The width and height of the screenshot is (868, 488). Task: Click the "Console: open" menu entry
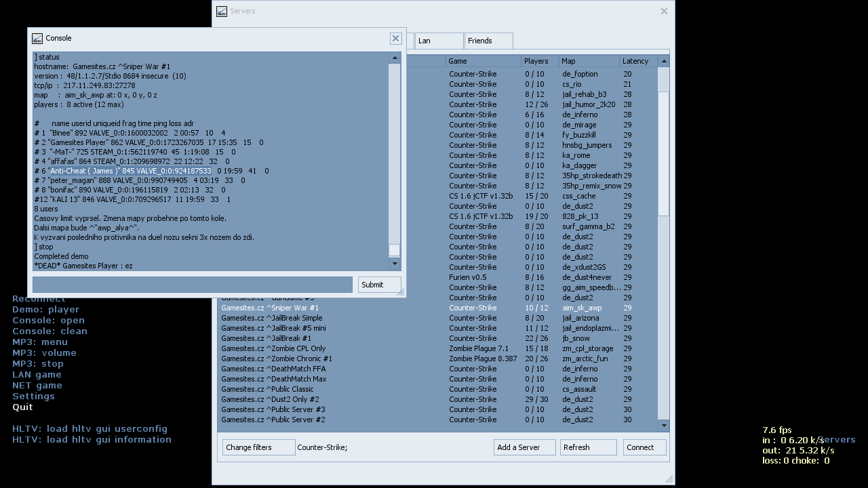pos(48,320)
